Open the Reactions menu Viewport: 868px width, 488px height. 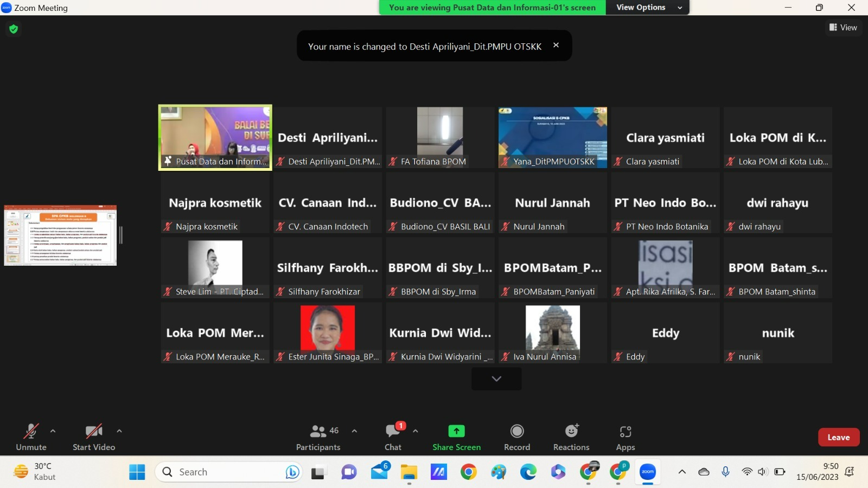pos(571,437)
